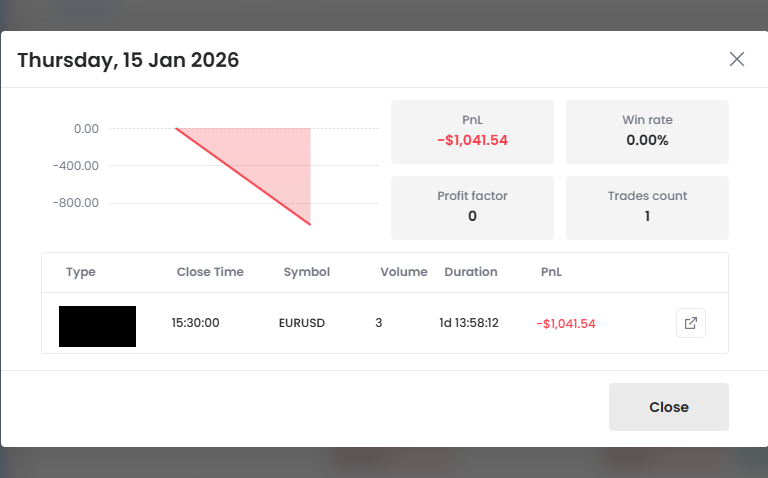This screenshot has width=768, height=478.
Task: Click the Volume column header
Action: pos(404,272)
